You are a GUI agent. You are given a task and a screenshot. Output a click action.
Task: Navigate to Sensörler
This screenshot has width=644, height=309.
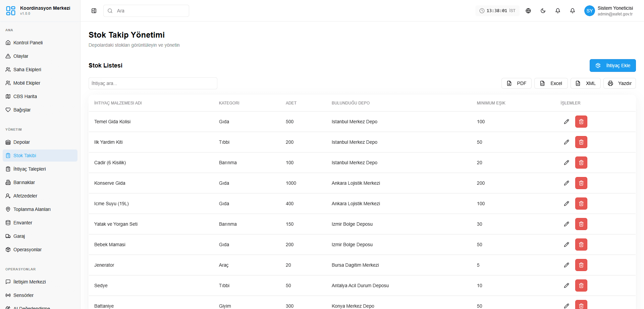pos(40,295)
